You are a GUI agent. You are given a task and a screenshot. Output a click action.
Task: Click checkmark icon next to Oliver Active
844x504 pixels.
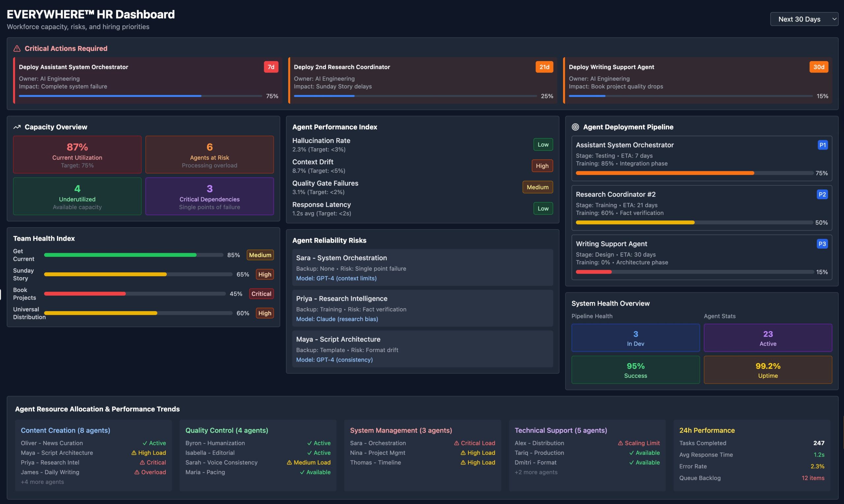pos(145,443)
